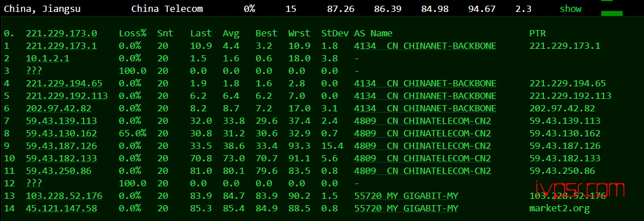Select the 15.4 StDev value in hop 9
The image size is (644, 221).
tap(332, 146)
